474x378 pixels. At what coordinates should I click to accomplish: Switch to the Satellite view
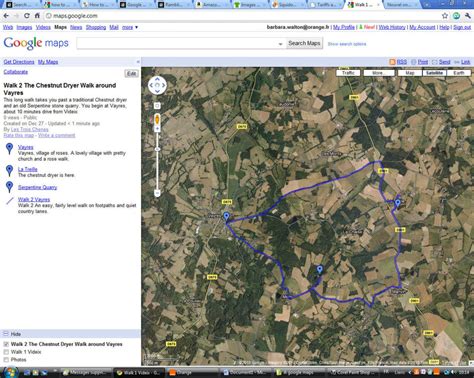(x=434, y=73)
